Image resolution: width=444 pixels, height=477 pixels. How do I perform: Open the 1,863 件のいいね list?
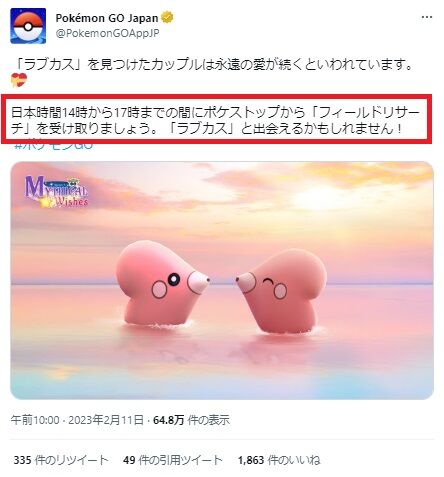click(x=279, y=460)
